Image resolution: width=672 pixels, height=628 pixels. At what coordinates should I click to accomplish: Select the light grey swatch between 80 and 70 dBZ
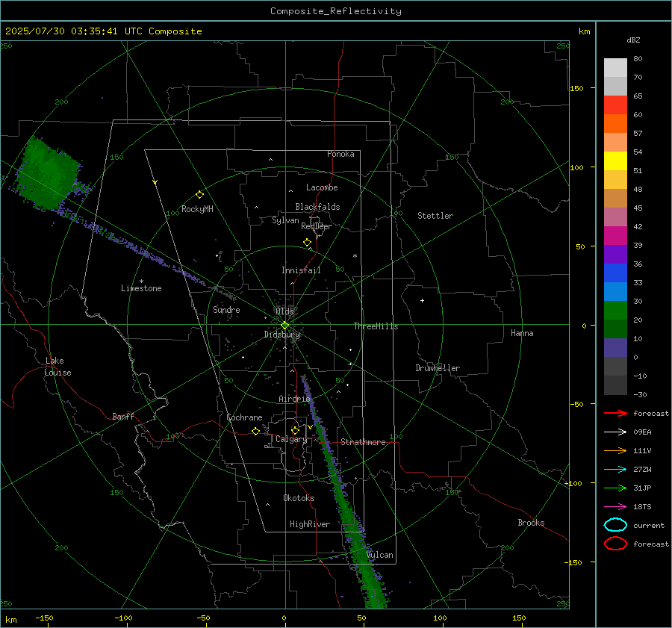tap(615, 68)
